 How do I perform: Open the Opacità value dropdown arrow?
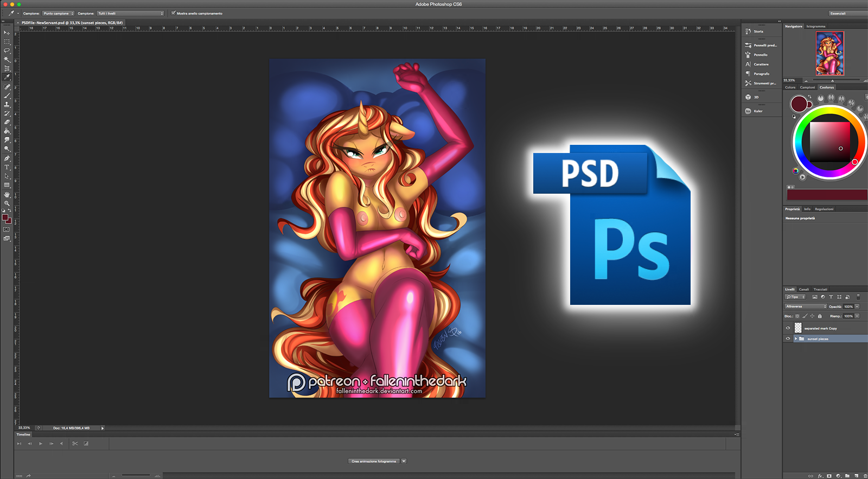(857, 306)
